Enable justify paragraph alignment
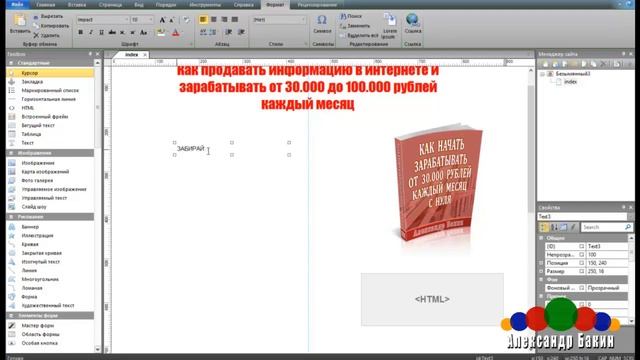This screenshot has height=360, width=640. point(235,20)
